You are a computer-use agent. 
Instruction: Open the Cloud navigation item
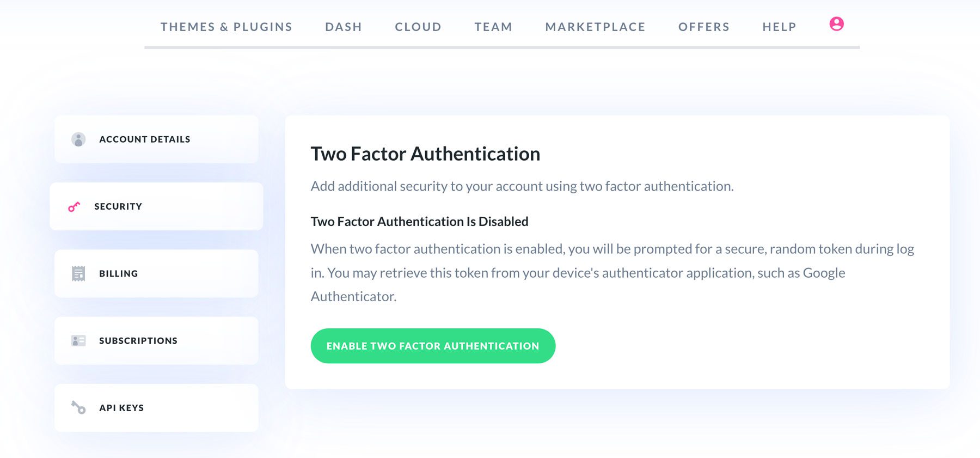pyautogui.click(x=418, y=26)
